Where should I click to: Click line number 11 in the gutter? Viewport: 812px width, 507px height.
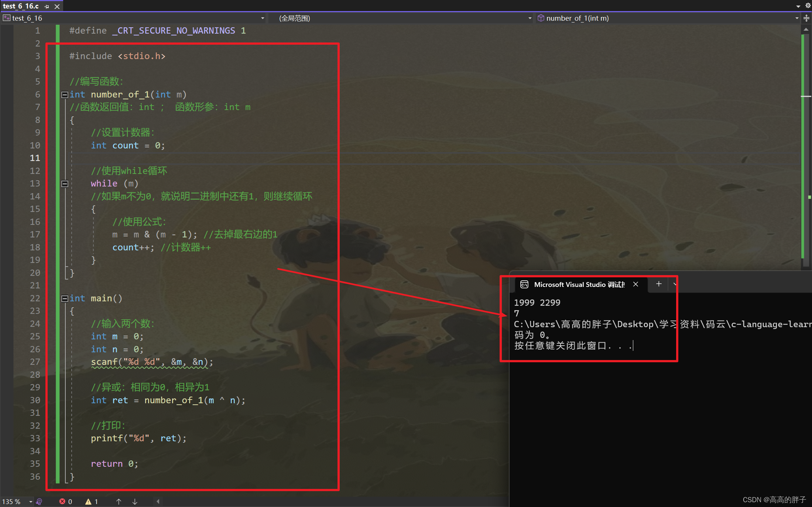(x=35, y=158)
